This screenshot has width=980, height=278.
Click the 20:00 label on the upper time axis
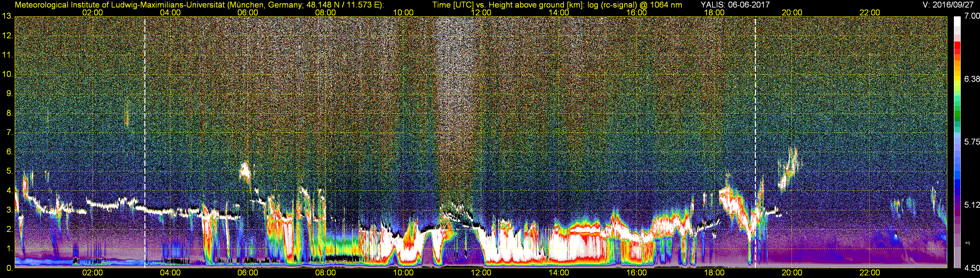coord(792,13)
